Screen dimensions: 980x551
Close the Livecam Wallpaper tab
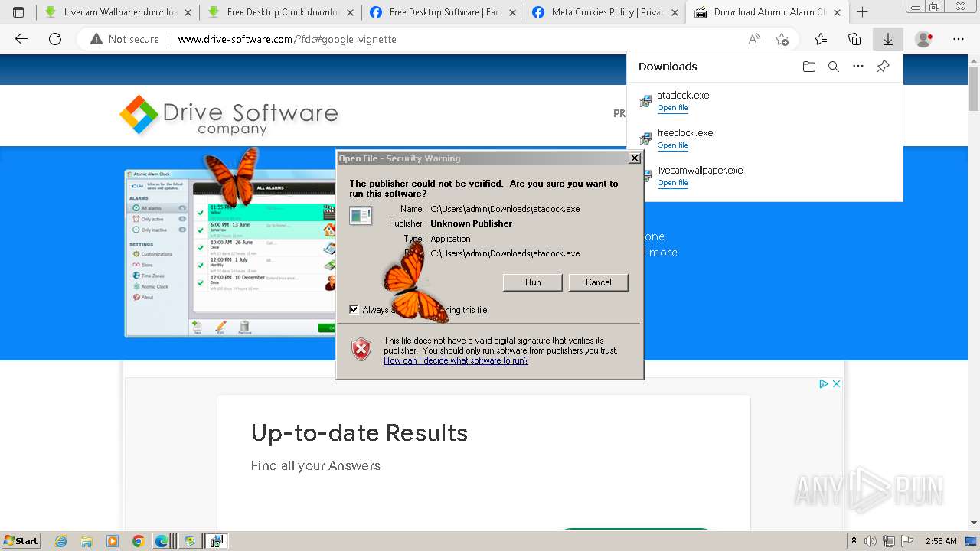[188, 12]
